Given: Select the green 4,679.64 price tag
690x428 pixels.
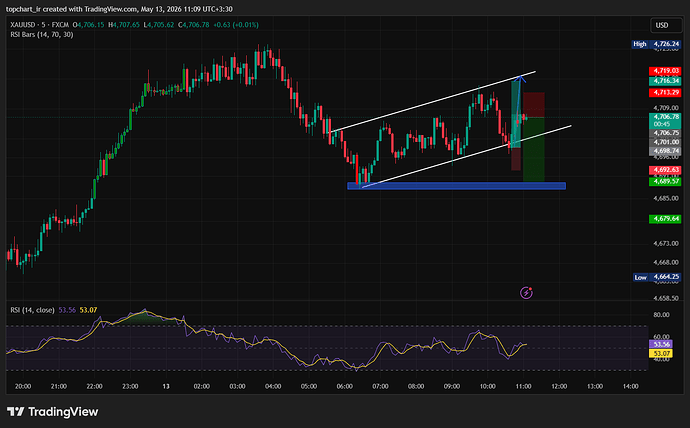Looking at the screenshot, I should click(x=665, y=219).
